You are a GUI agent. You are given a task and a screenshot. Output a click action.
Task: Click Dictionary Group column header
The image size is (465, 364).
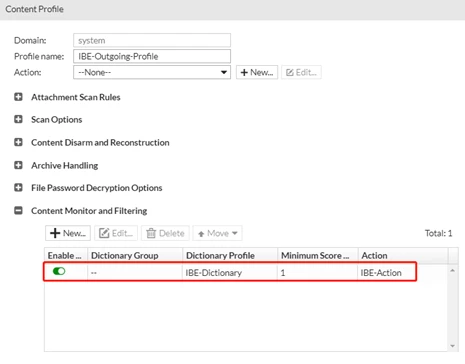click(x=135, y=255)
